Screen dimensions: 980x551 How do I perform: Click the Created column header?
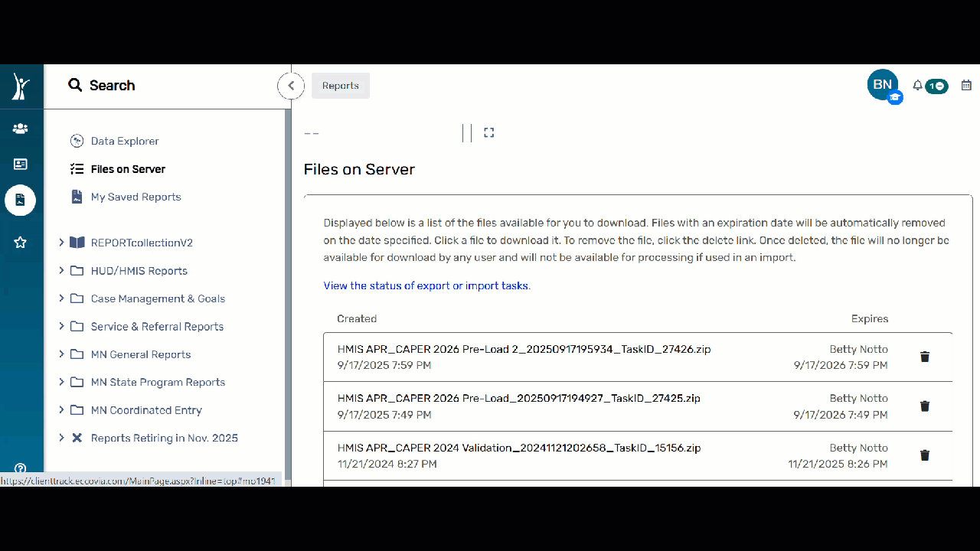tap(357, 318)
